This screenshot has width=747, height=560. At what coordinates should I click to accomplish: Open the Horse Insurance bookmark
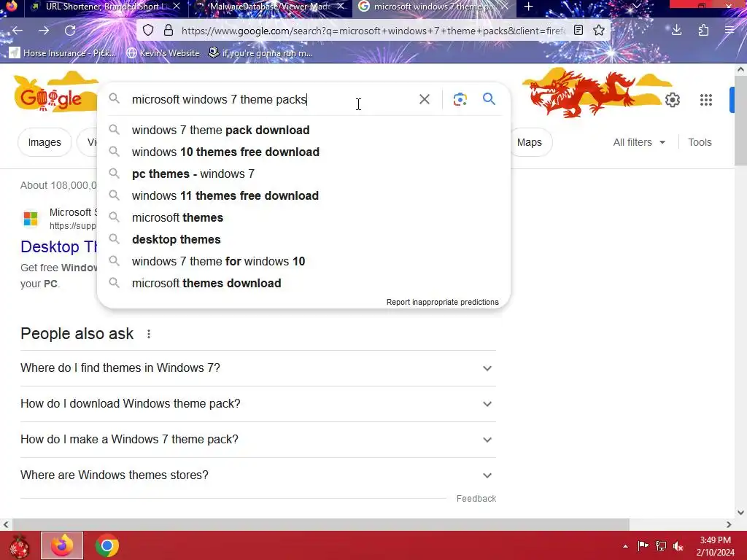click(x=63, y=52)
